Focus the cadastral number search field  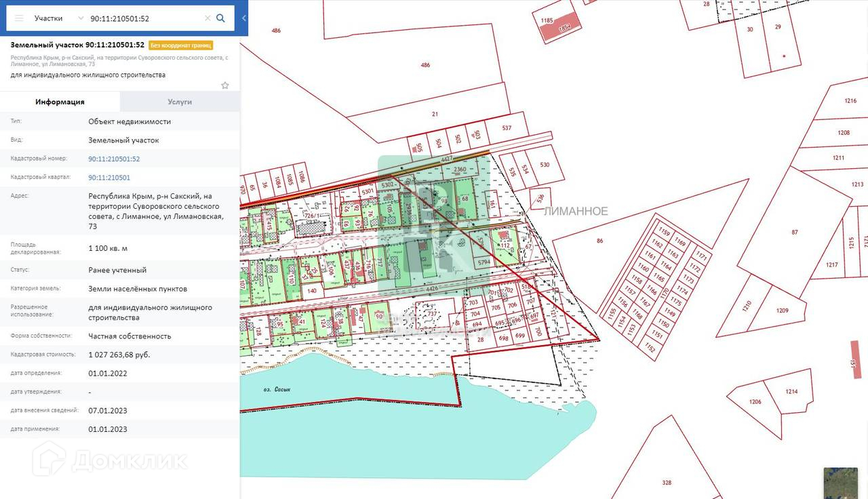(146, 18)
